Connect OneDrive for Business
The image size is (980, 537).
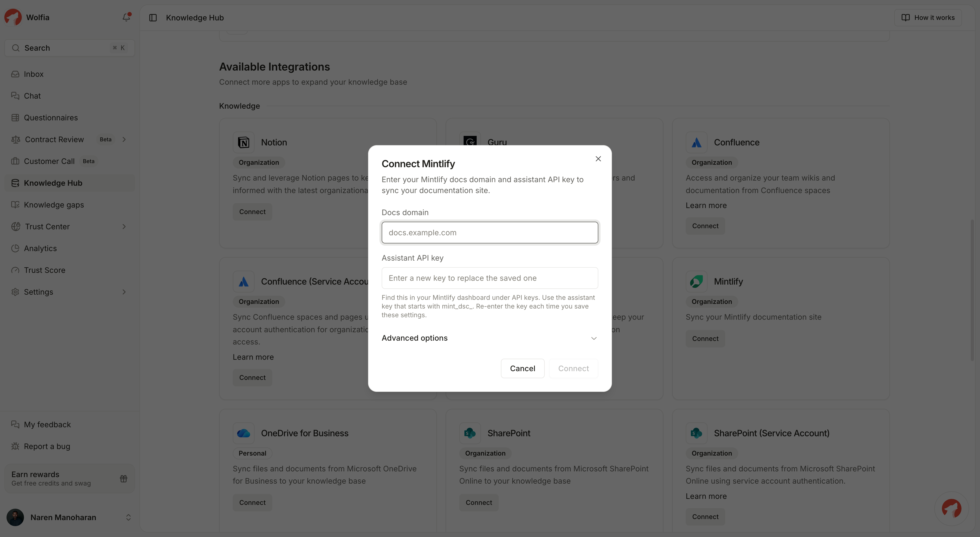pos(252,502)
